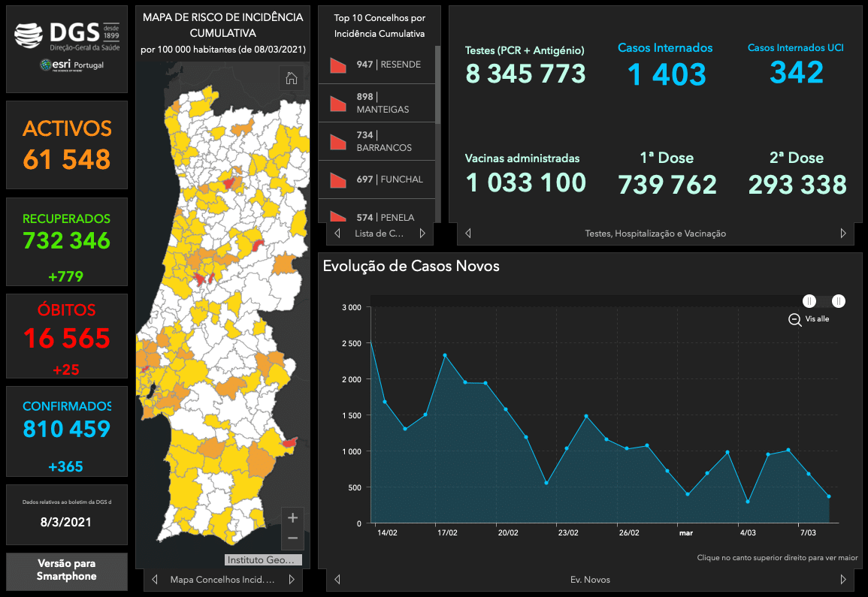This screenshot has width=868, height=597.
Task: Click Vis alle to reset chart zoom
Action: (x=817, y=319)
